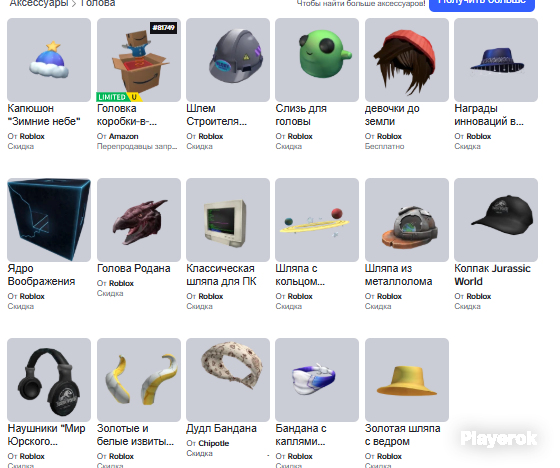Open the девочки до земли title link

(x=392, y=115)
